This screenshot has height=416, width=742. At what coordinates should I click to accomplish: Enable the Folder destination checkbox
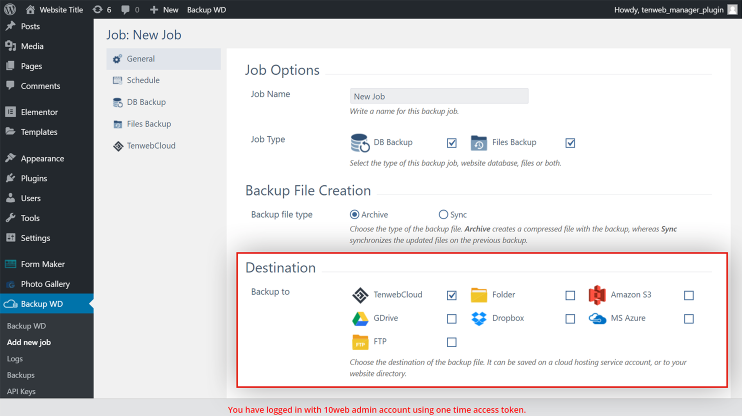pos(570,295)
